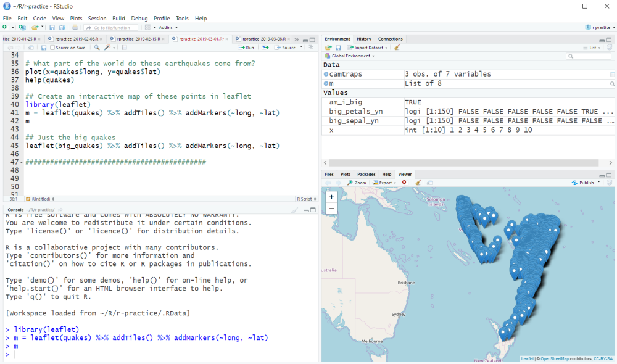Image resolution: width=617 pixels, height=364 pixels.
Task: Click the Run button in editor
Action: [246, 48]
